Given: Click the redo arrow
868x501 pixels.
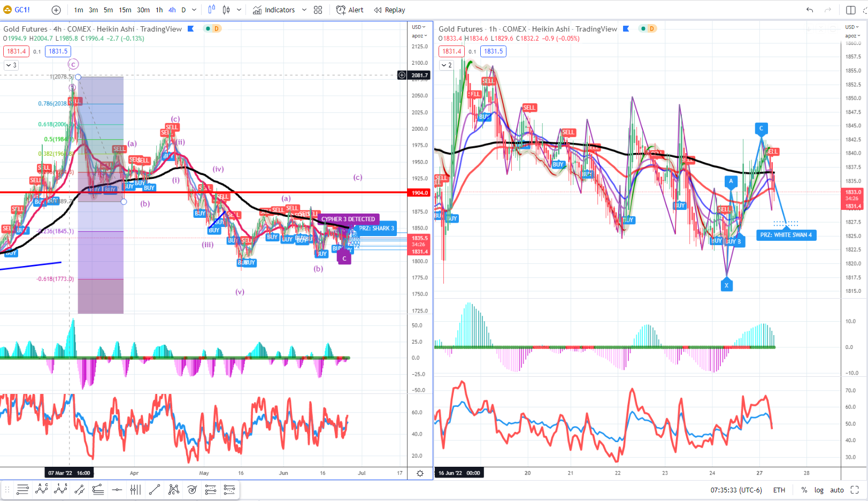Looking at the screenshot, I should click(x=828, y=10).
